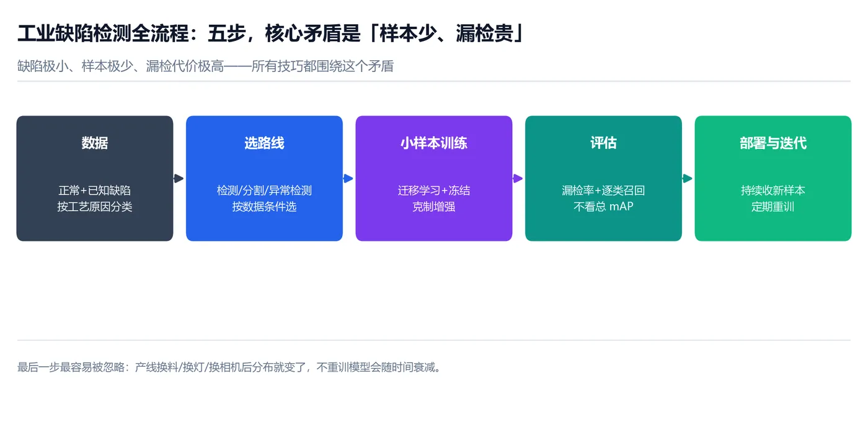Click the footer note starting with 最后一步最容易被忽略
The height and width of the screenshot is (427, 868).
tap(231, 367)
